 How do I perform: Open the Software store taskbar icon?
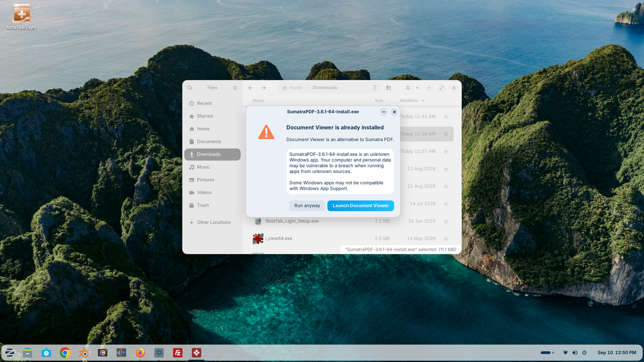tap(46, 353)
